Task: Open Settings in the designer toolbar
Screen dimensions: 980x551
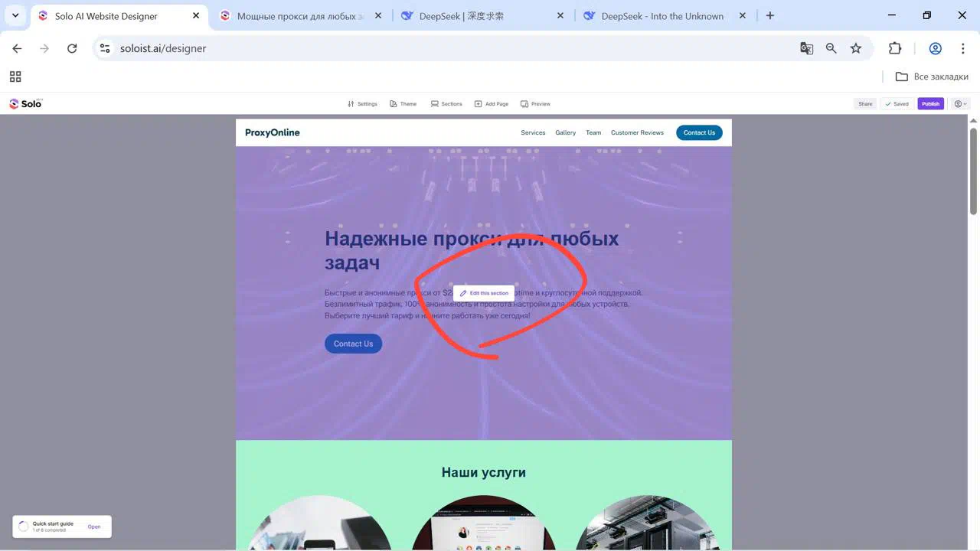Action: 362,104
